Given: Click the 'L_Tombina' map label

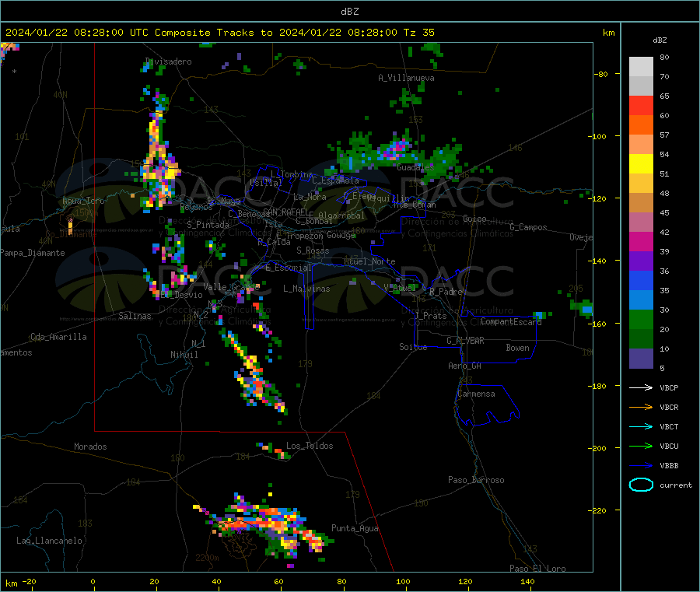Looking at the screenshot, I should [x=292, y=174].
